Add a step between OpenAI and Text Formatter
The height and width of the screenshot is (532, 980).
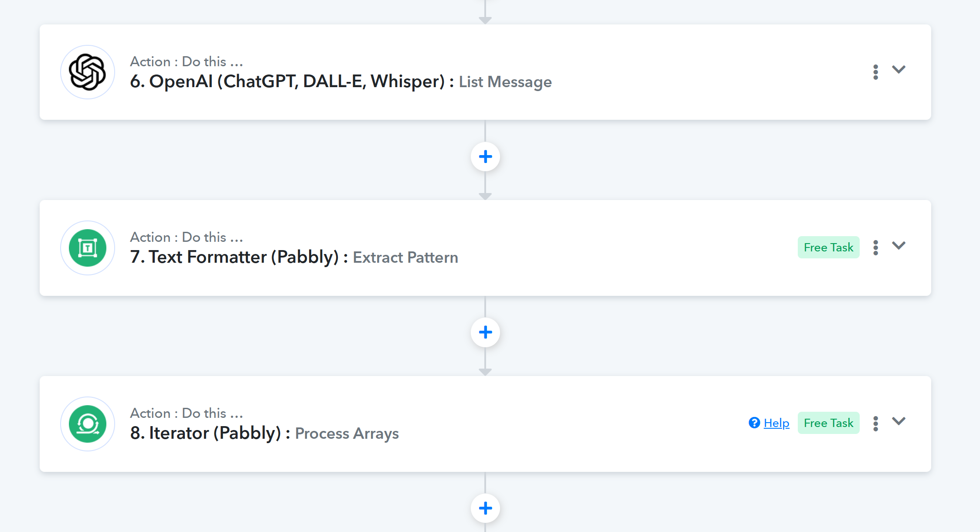(x=485, y=157)
